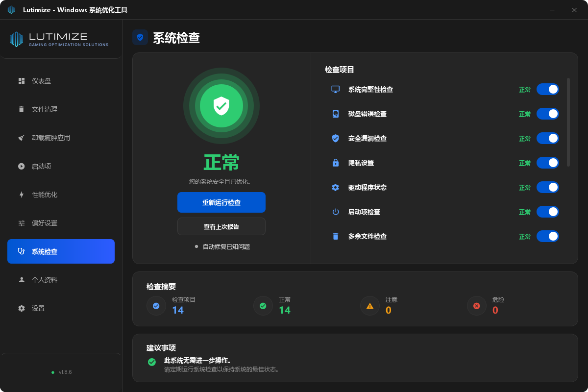Go to the 文件清理 page

61,109
